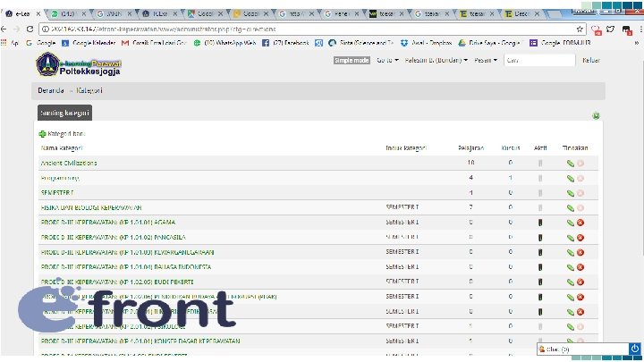
Task: Switch to the (210) browser tab
Action: coord(68,13)
